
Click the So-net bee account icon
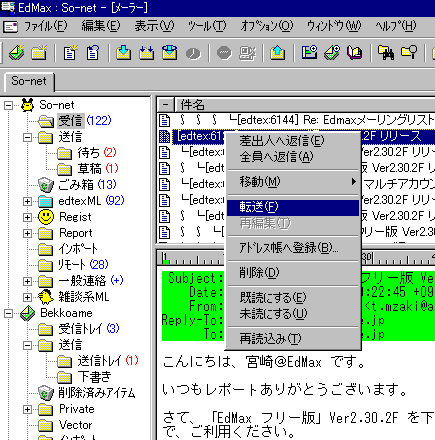27,105
